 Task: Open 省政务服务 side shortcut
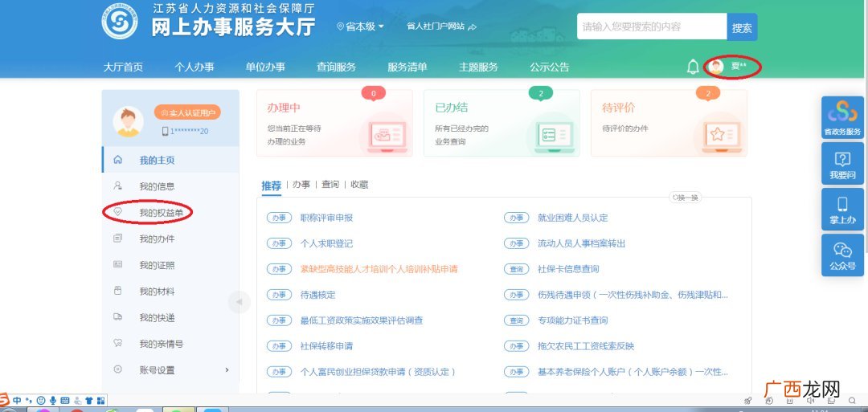842,117
